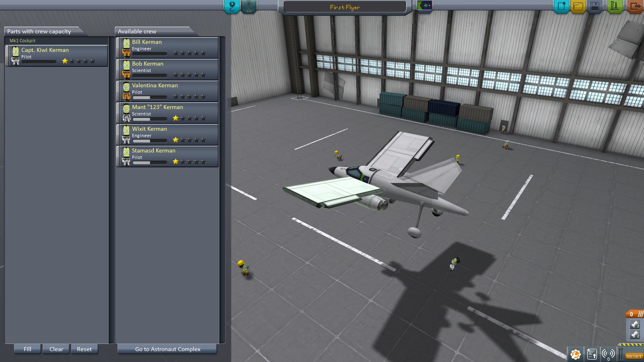
Task: Exit the hangar with the orange icon
Action: pyautogui.click(x=635, y=6)
